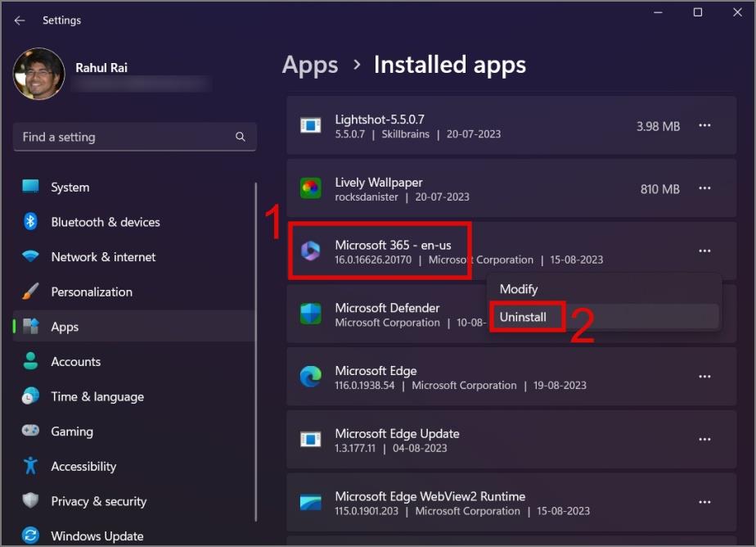Click the Microsoft Edge app name
Image resolution: width=756 pixels, height=547 pixels.
click(x=376, y=370)
